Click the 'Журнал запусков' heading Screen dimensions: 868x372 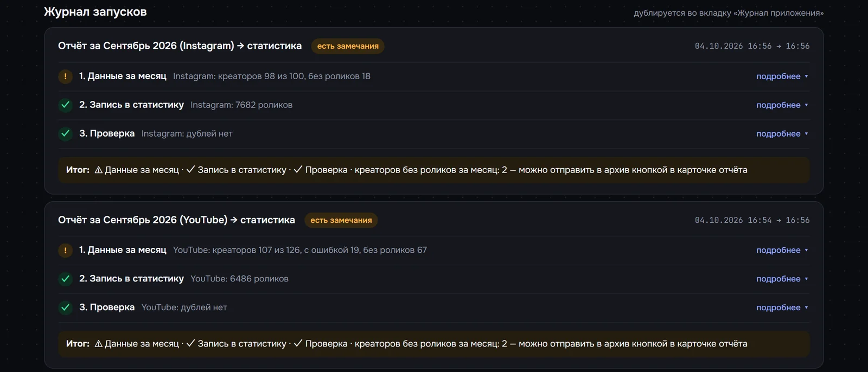(95, 12)
